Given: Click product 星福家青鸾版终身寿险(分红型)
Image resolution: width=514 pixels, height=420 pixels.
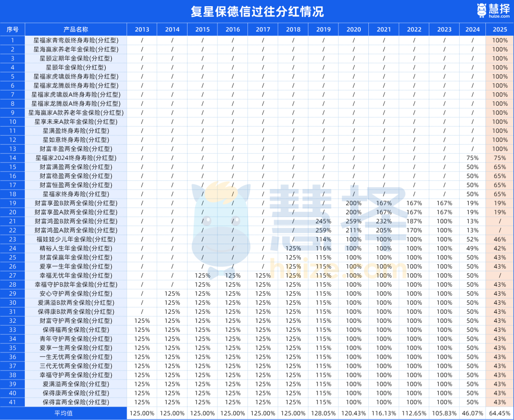Looking at the screenshot, I should click(x=76, y=40).
